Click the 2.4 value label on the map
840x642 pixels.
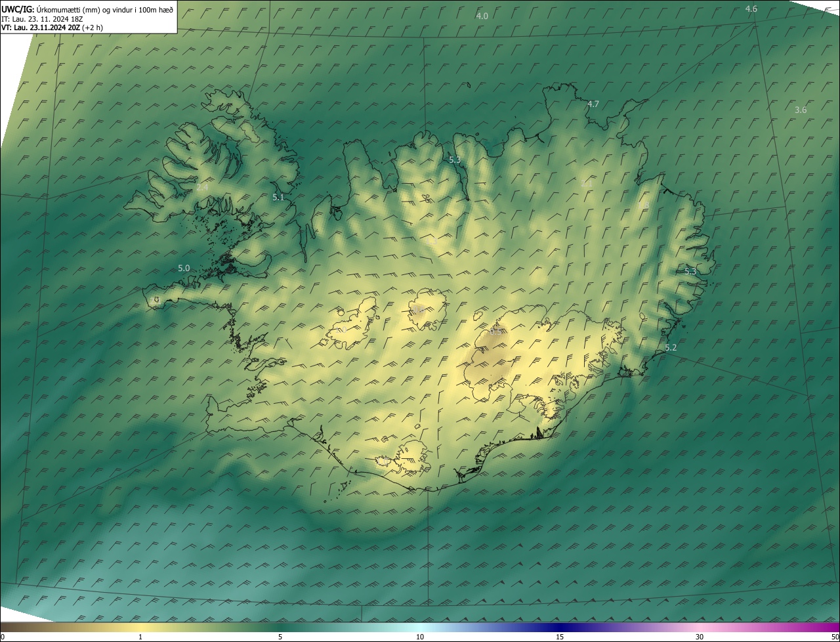tap(202, 188)
